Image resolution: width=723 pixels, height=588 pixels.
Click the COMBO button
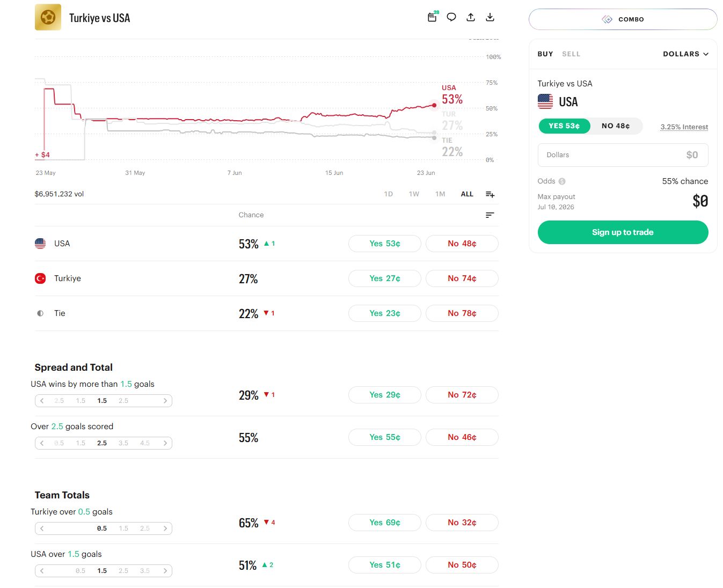click(623, 19)
